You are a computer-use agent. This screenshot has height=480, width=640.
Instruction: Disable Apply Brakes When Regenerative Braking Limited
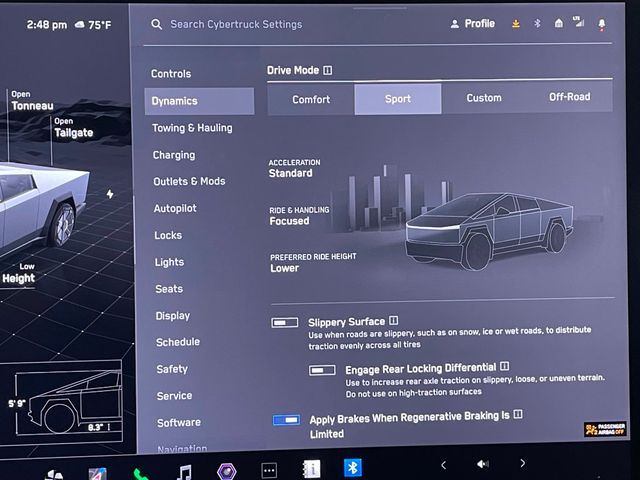287,420
